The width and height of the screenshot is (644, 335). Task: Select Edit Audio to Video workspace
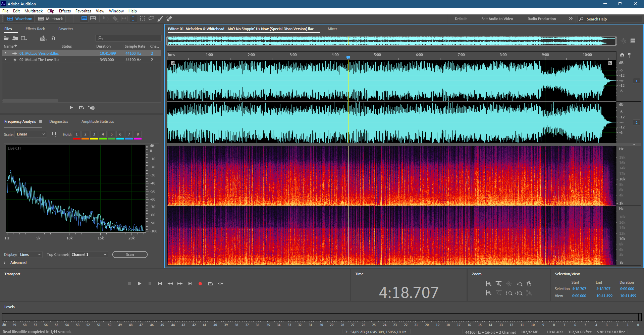497,19
